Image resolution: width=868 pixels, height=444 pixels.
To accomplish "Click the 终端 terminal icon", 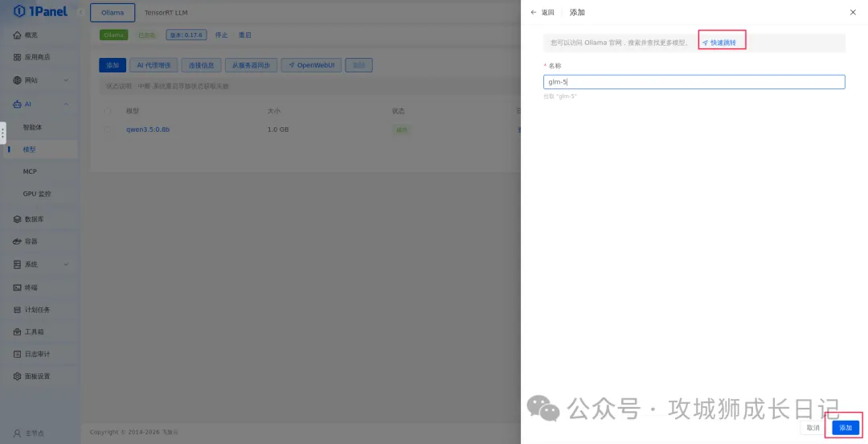I will (x=17, y=287).
